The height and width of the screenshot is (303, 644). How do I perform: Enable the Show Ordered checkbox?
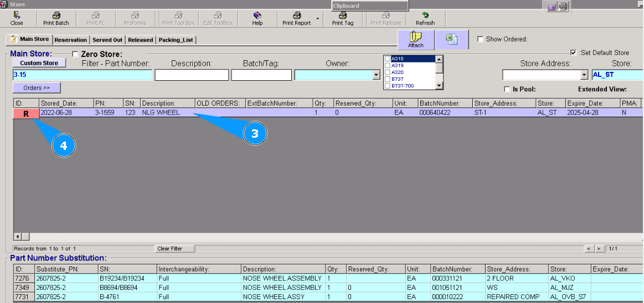tap(480, 39)
